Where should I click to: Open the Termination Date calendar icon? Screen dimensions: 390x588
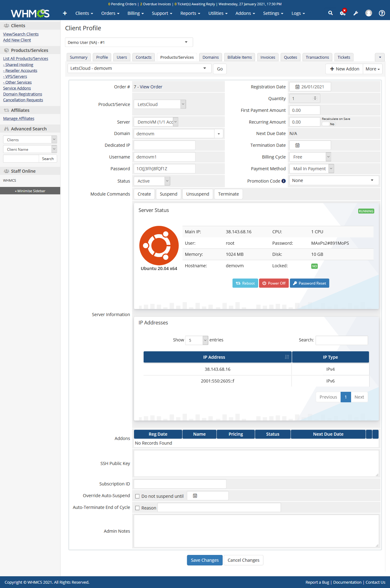point(297,145)
